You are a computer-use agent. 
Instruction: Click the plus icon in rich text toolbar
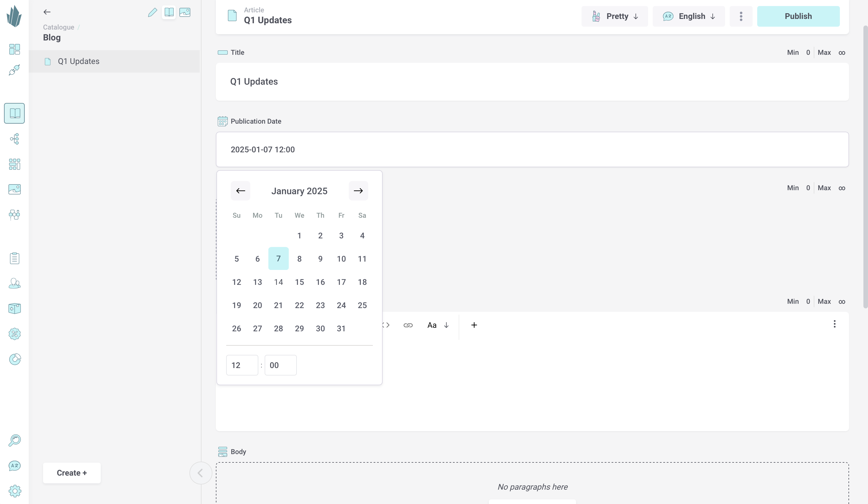click(x=474, y=325)
